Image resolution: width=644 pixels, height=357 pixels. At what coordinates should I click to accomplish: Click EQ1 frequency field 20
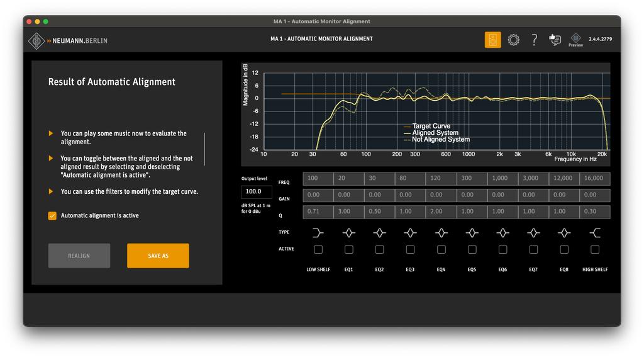pyautogui.click(x=348, y=179)
